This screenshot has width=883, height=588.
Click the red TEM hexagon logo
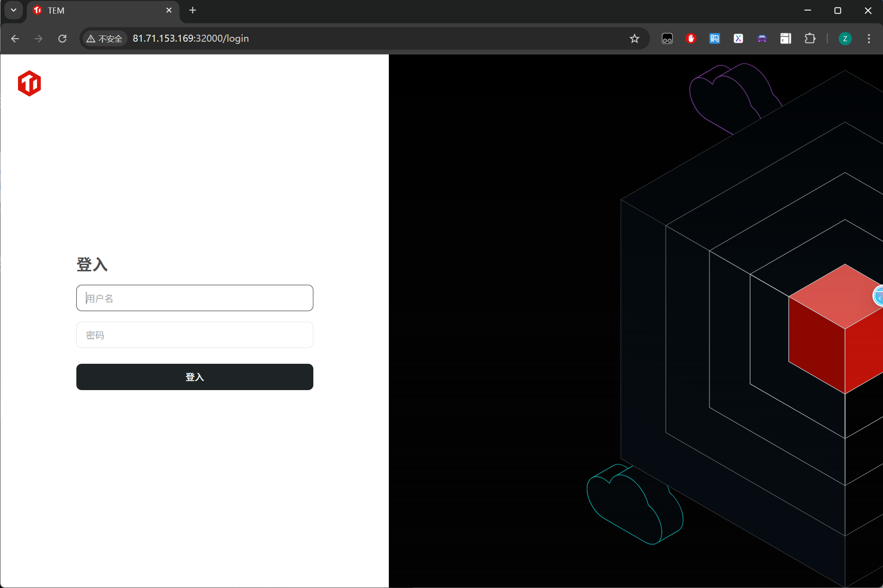click(x=29, y=83)
